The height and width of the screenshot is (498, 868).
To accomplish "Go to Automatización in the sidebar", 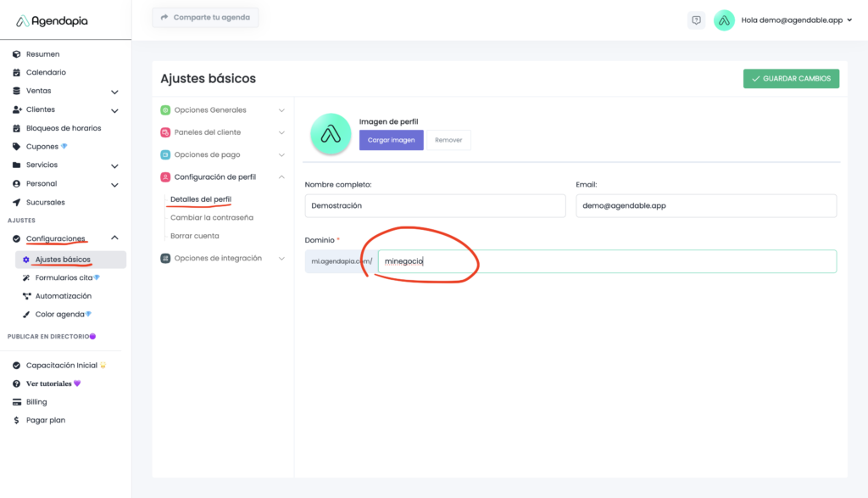I will (x=63, y=296).
